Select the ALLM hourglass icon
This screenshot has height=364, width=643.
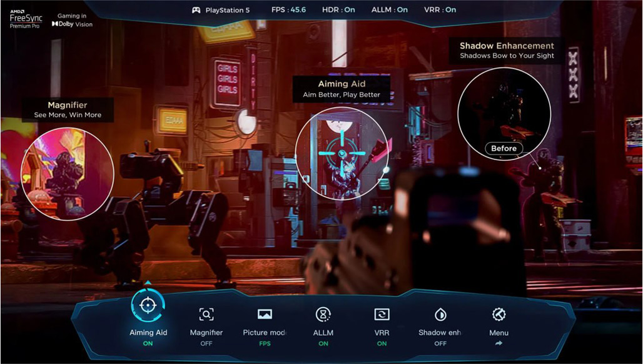(x=323, y=315)
